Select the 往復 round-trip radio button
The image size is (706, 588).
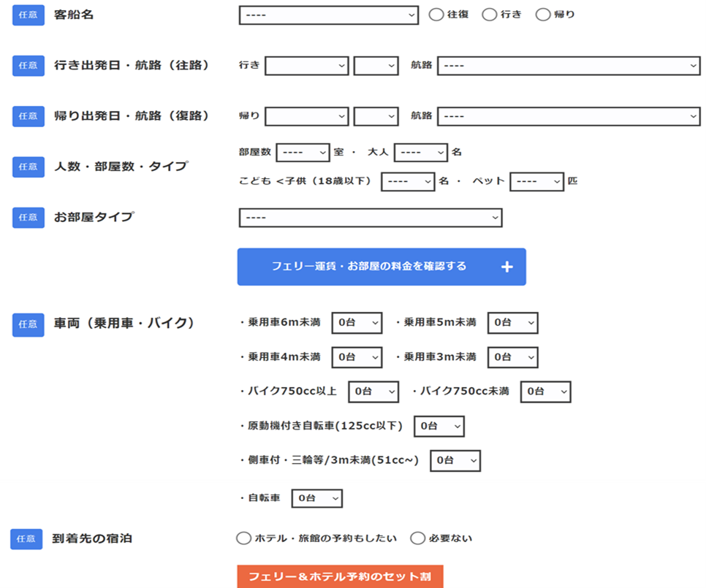436,15
